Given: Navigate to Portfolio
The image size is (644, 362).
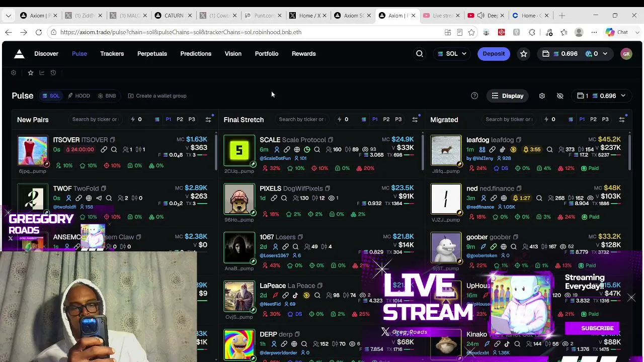Looking at the screenshot, I should (267, 54).
